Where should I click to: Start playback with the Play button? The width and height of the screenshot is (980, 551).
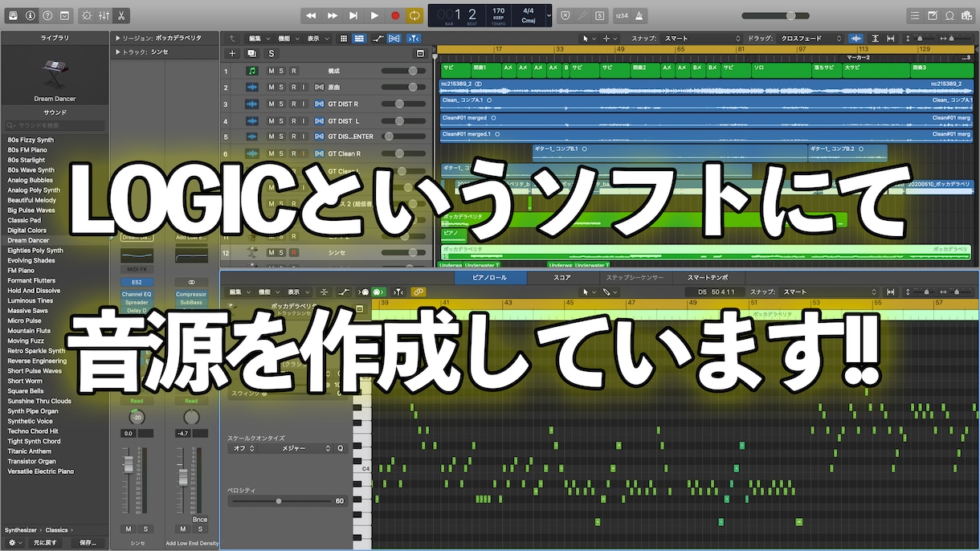point(374,15)
